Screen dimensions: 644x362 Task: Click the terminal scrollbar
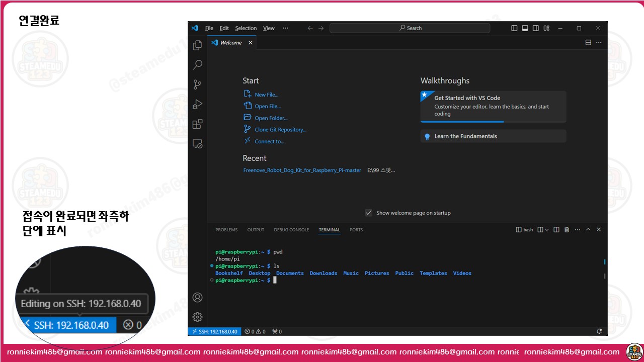pos(604,276)
